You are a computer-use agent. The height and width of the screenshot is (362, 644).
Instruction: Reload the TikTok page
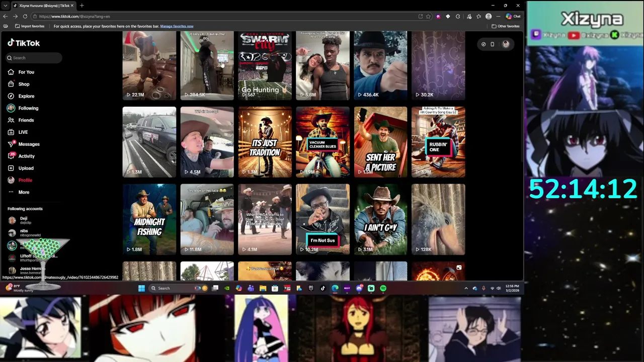(x=25, y=16)
